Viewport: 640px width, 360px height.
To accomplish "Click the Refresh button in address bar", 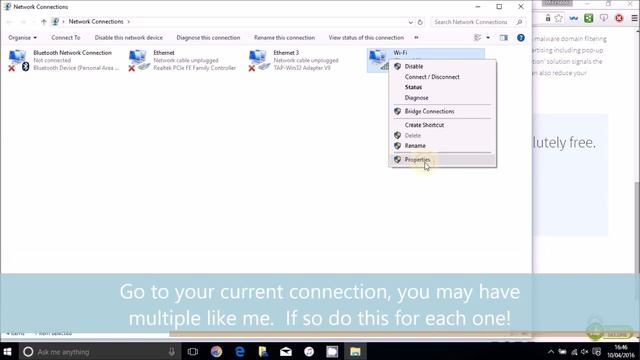I will click(x=420, y=22).
